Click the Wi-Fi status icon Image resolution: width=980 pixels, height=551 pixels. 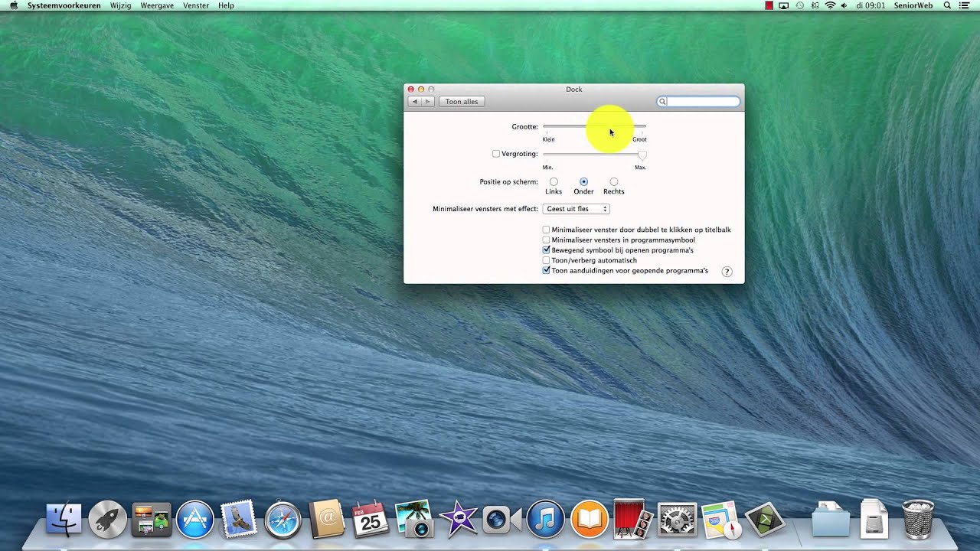(x=830, y=5)
